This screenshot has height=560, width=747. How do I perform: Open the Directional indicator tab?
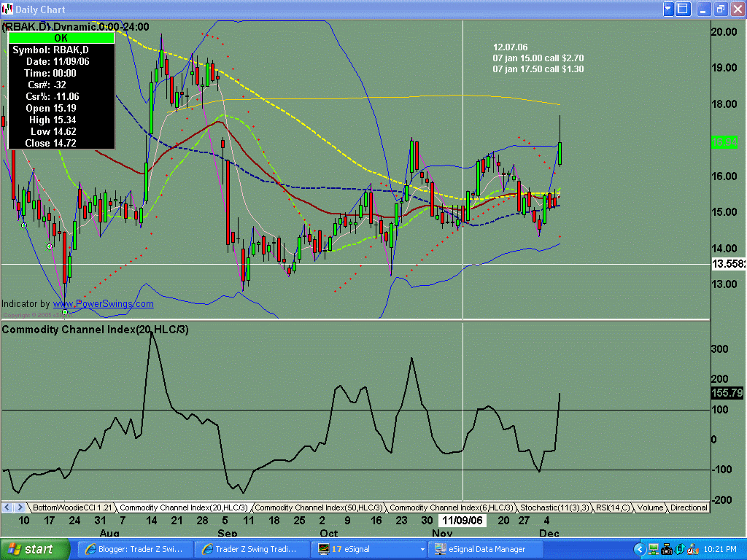[689, 507]
